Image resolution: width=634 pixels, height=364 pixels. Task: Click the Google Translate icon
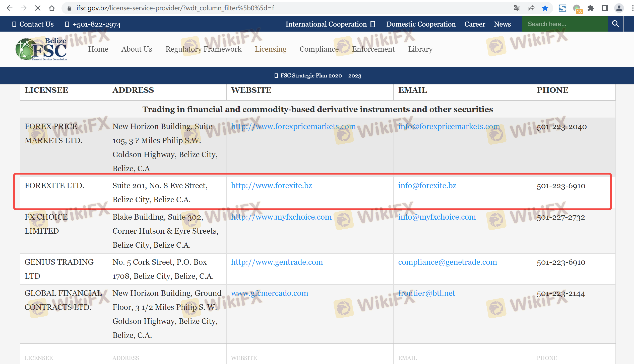pos(517,8)
